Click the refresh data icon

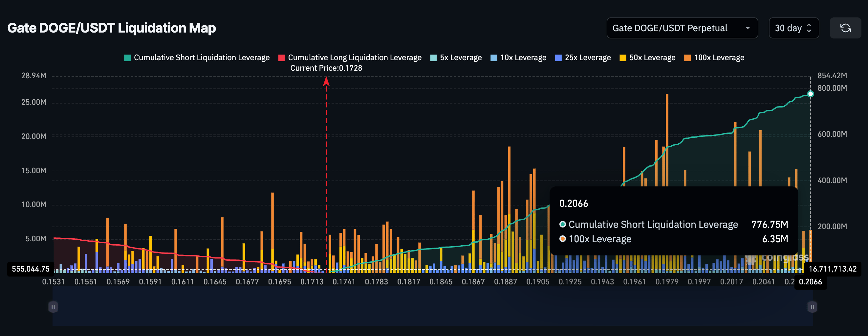click(x=845, y=28)
